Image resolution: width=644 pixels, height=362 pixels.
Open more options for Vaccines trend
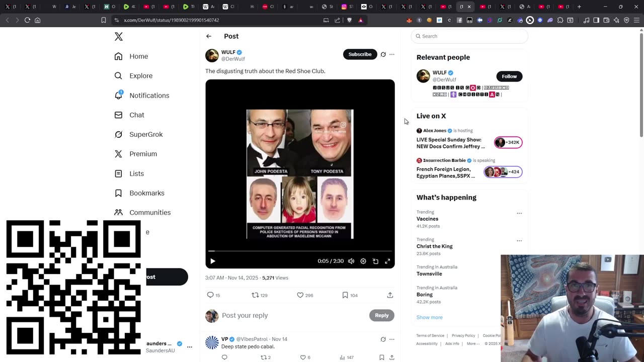click(519, 213)
